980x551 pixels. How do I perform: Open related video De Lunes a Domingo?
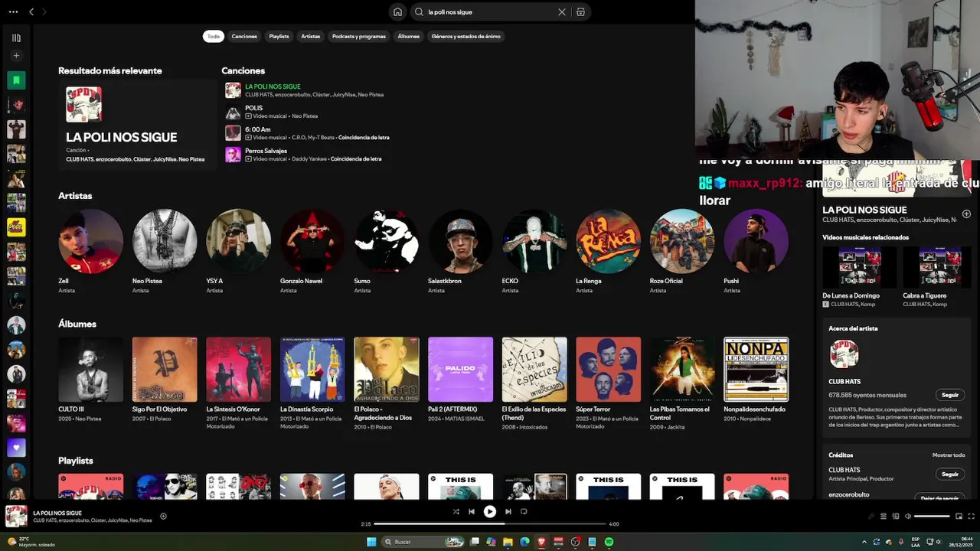tap(859, 277)
